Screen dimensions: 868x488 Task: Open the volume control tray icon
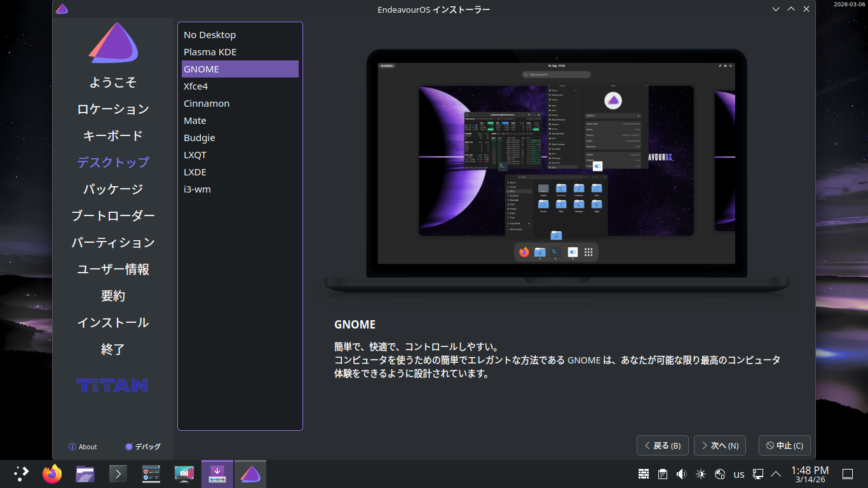click(682, 474)
